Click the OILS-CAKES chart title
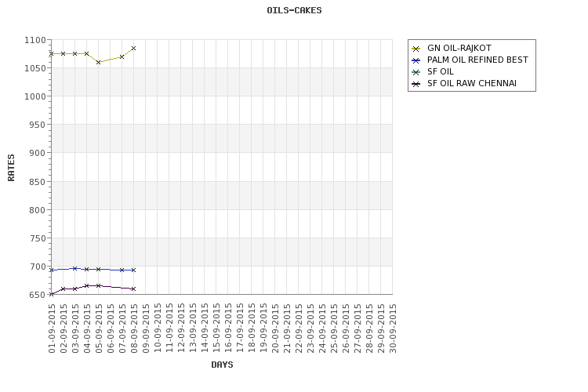The width and height of the screenshot is (588, 392). coord(294,10)
